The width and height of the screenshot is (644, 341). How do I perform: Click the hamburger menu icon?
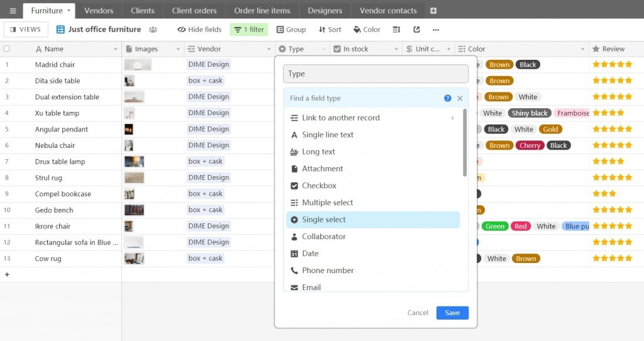[13, 11]
